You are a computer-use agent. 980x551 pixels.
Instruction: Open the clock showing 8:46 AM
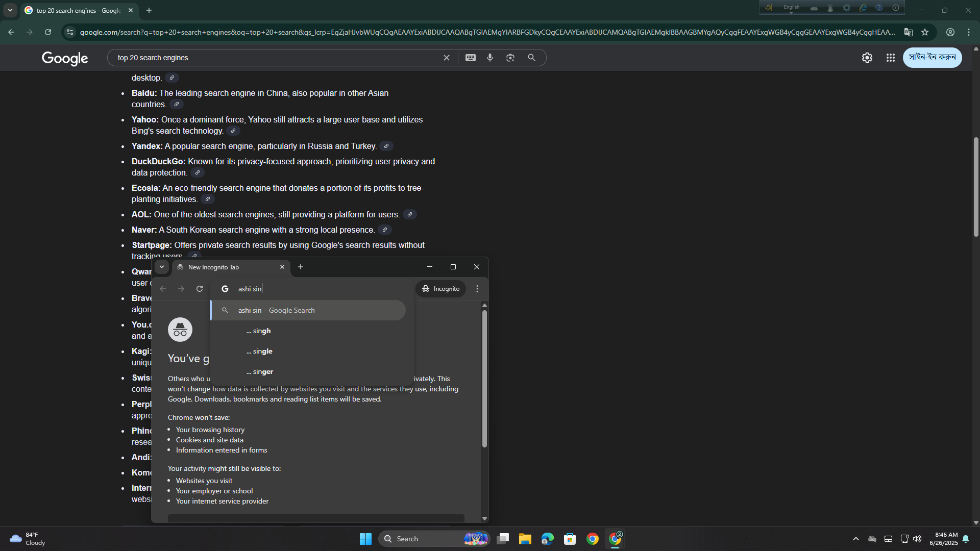click(x=944, y=539)
